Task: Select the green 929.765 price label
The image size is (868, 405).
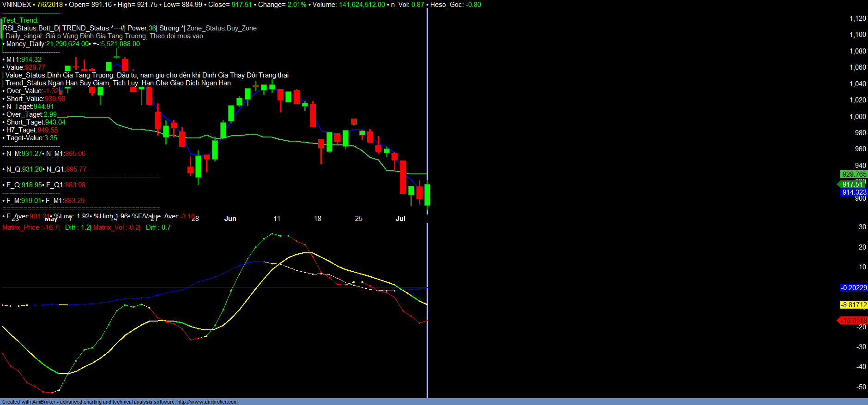Action: (854, 174)
